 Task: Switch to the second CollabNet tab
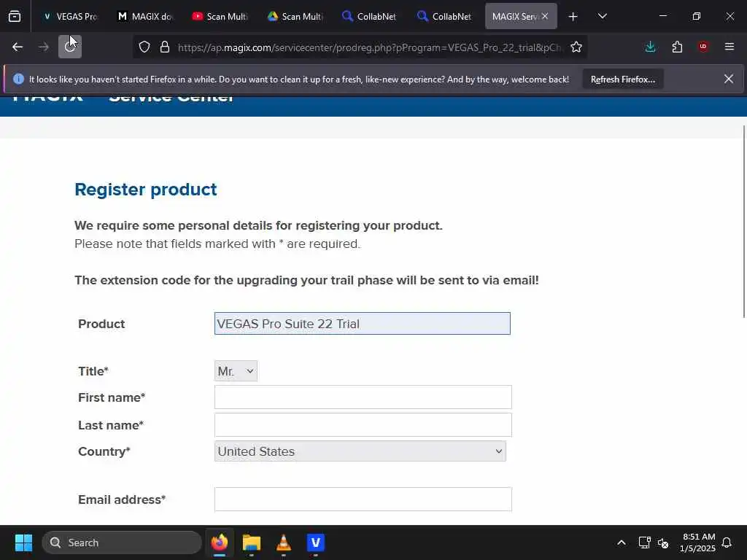[446, 16]
